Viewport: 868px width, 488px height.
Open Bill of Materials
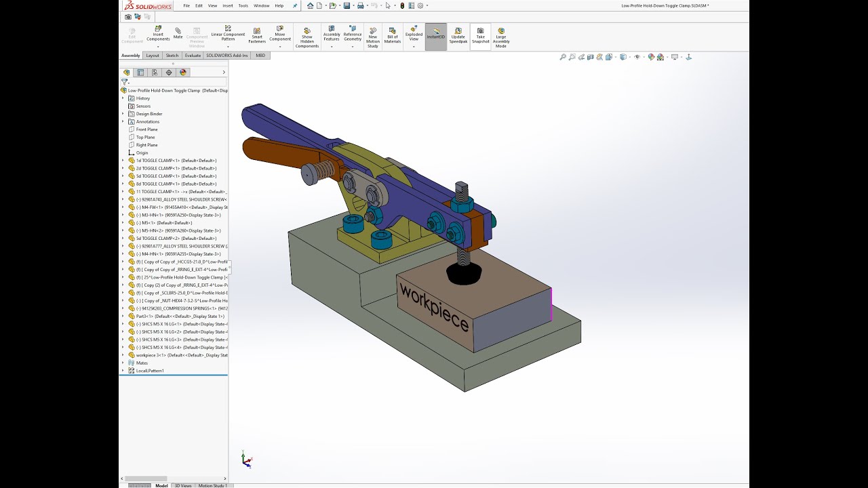(393, 35)
